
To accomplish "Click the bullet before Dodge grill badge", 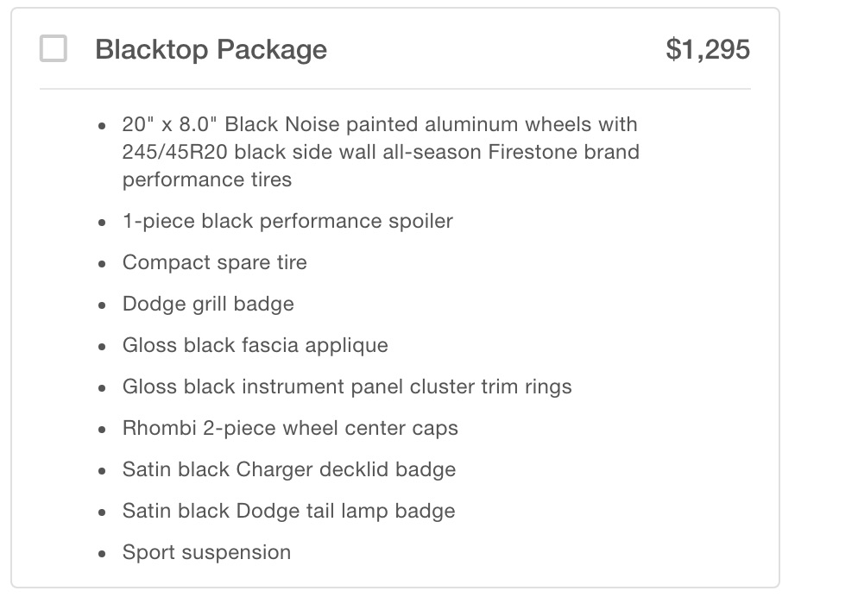I will tap(103, 305).
